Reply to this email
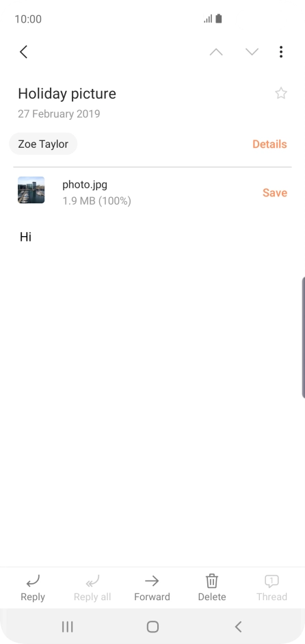This screenshot has width=305, height=644. 33,588
